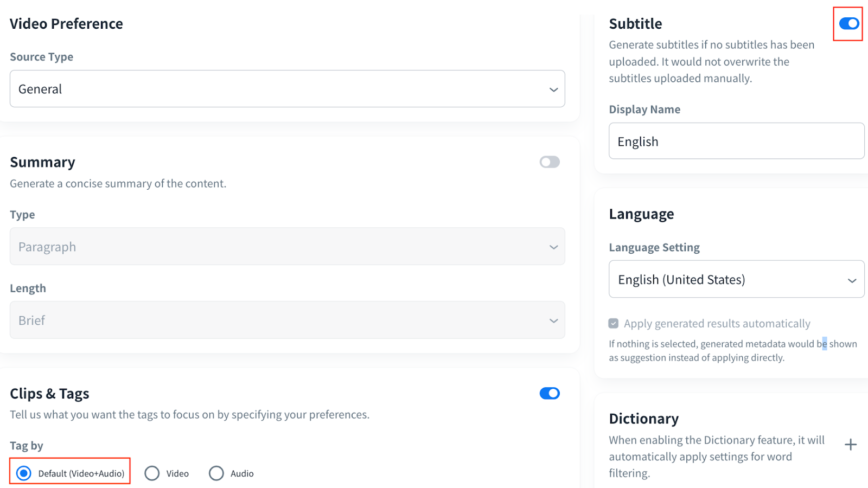
Task: Pick the Audio tag-by radio button
Action: (216, 473)
